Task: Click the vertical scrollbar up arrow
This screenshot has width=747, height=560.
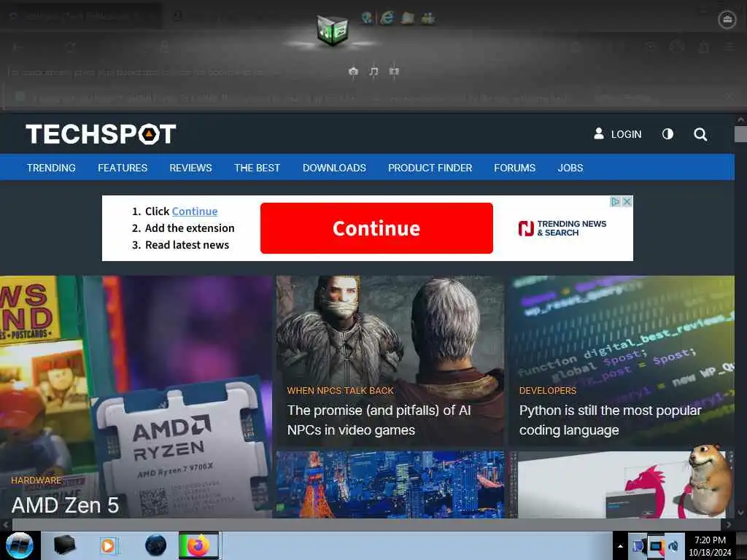Action: (741, 120)
